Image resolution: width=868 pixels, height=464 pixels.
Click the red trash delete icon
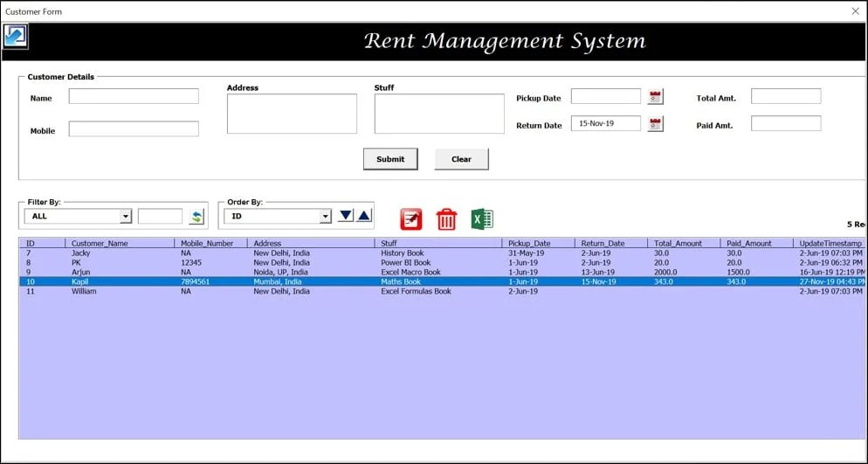(x=447, y=219)
